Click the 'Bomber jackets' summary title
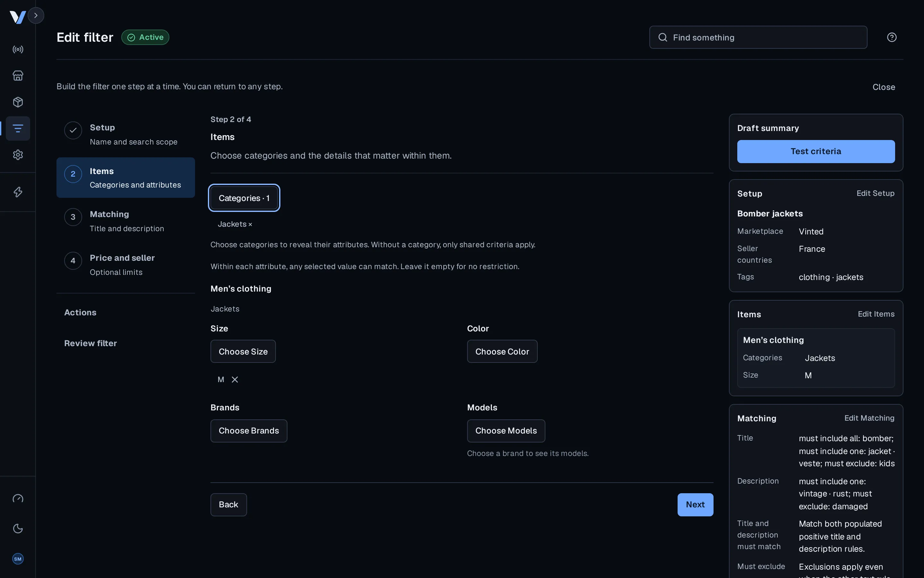924x578 pixels. tap(770, 214)
